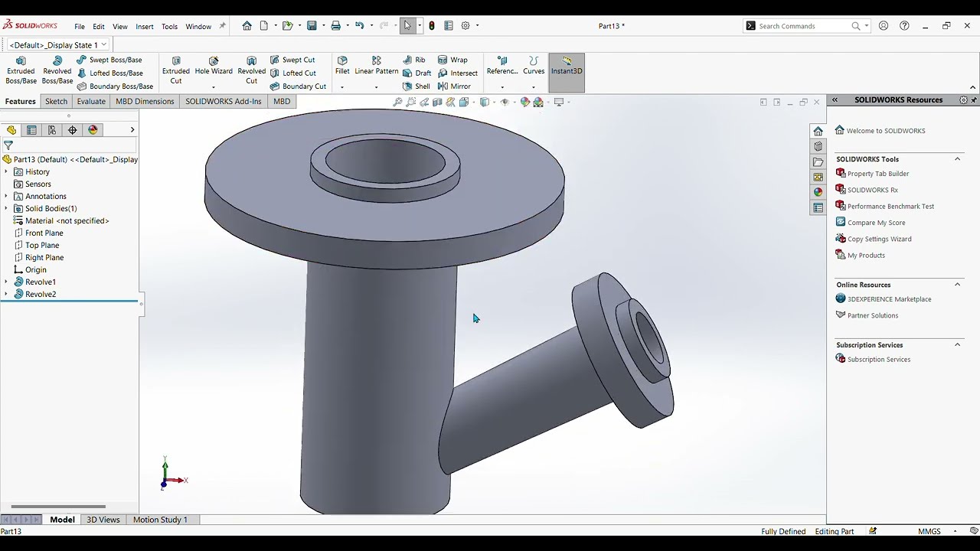
Task: Choose Boundary Boss/Base feature
Action: point(115,86)
